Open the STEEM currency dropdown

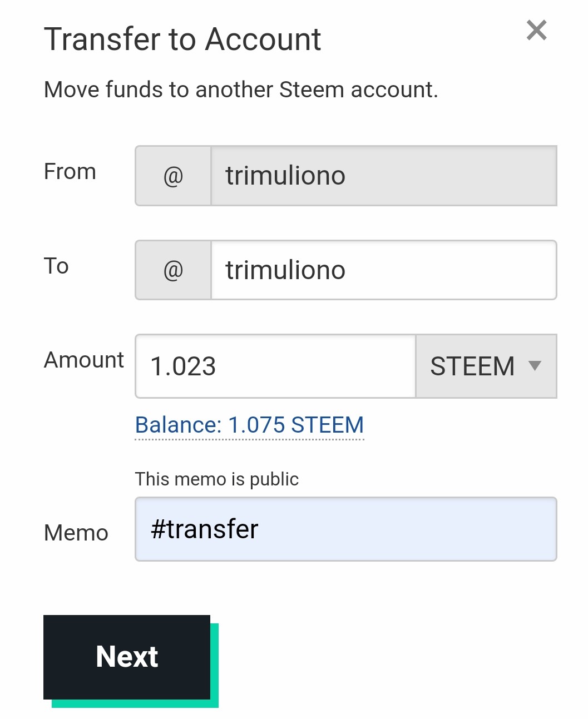point(486,366)
